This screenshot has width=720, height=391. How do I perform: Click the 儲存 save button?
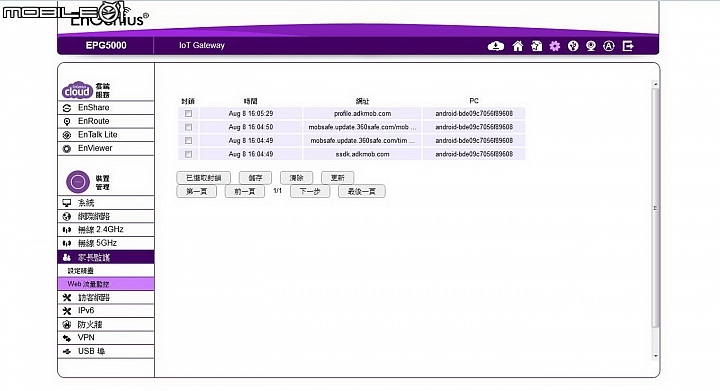click(x=255, y=178)
